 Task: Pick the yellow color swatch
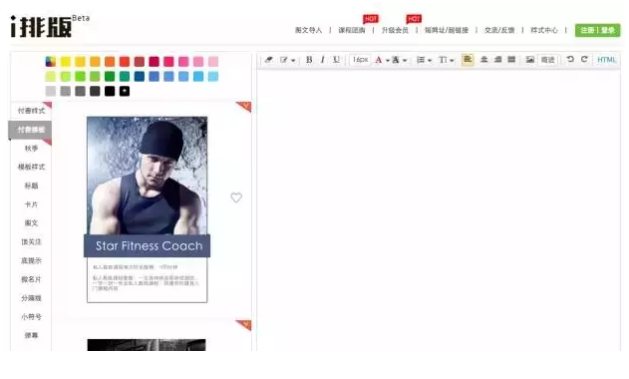[x=65, y=61]
